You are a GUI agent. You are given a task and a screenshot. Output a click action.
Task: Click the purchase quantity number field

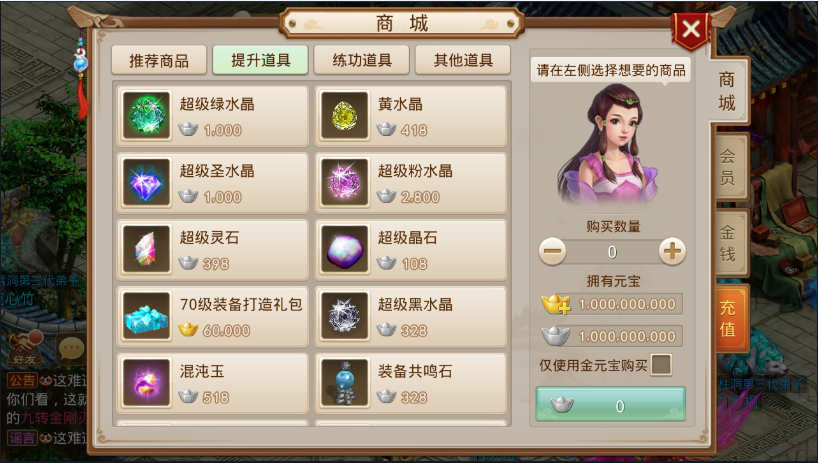point(612,252)
